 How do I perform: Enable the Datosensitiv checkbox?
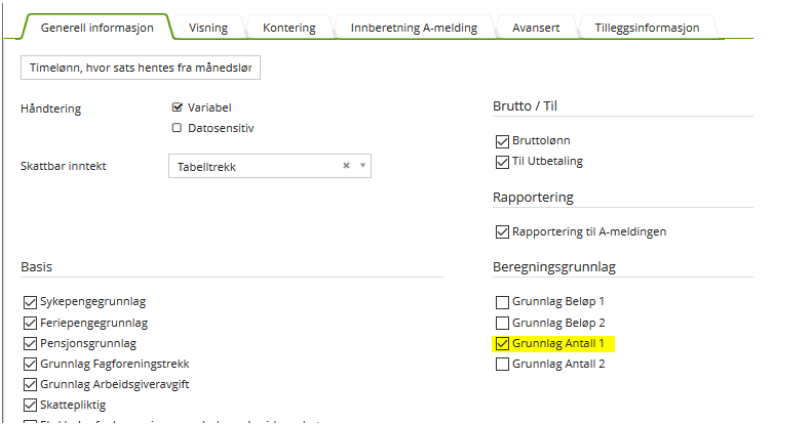click(x=177, y=128)
